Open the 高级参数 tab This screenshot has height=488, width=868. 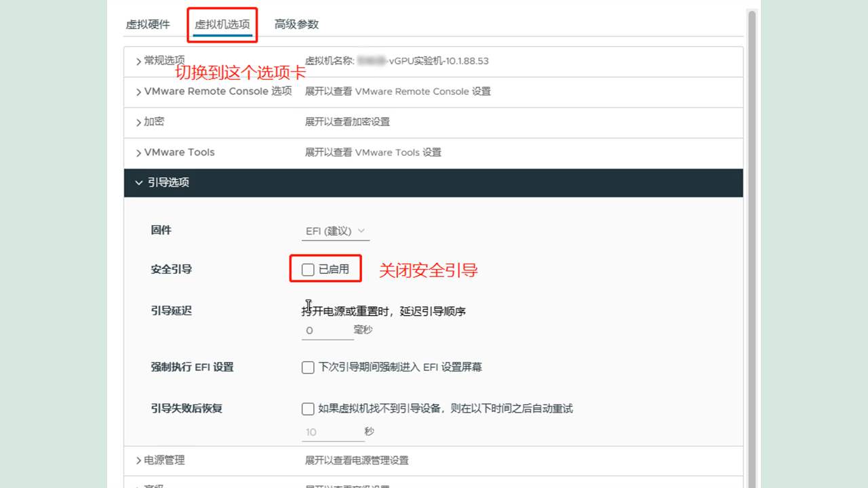(296, 24)
